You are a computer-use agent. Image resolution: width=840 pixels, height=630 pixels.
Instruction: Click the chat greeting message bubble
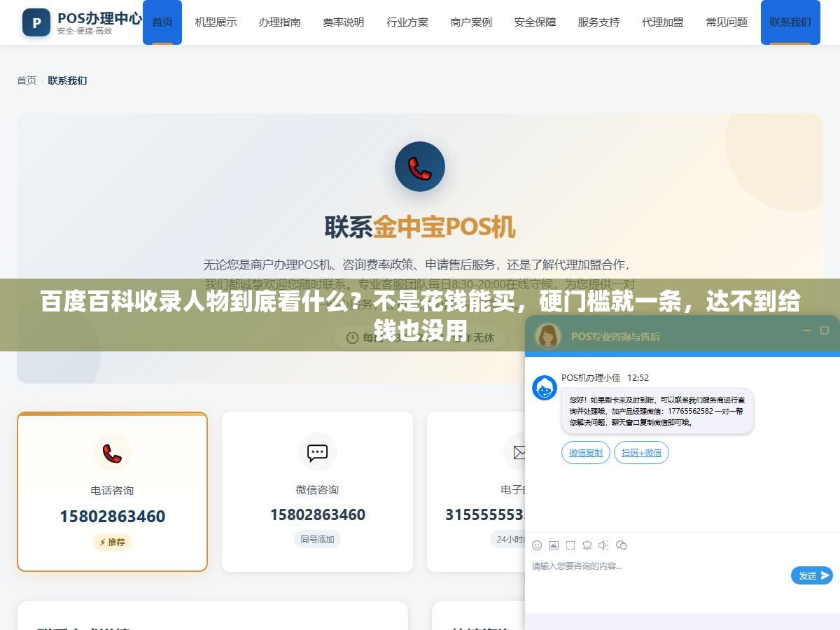(x=657, y=412)
